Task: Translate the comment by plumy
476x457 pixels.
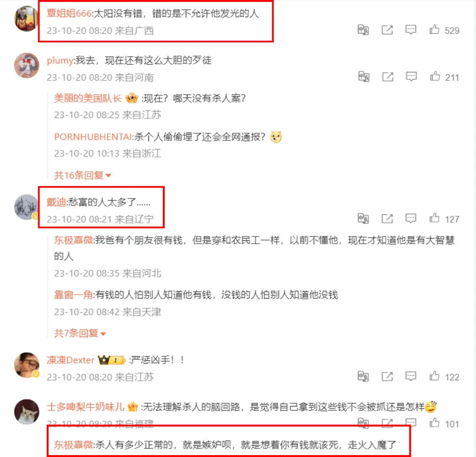Action: (x=363, y=77)
